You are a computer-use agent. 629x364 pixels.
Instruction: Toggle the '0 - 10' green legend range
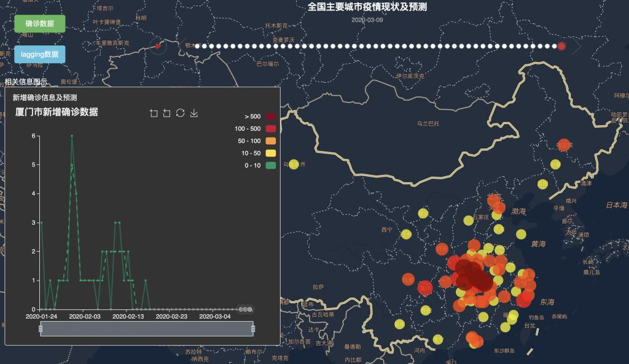point(270,165)
